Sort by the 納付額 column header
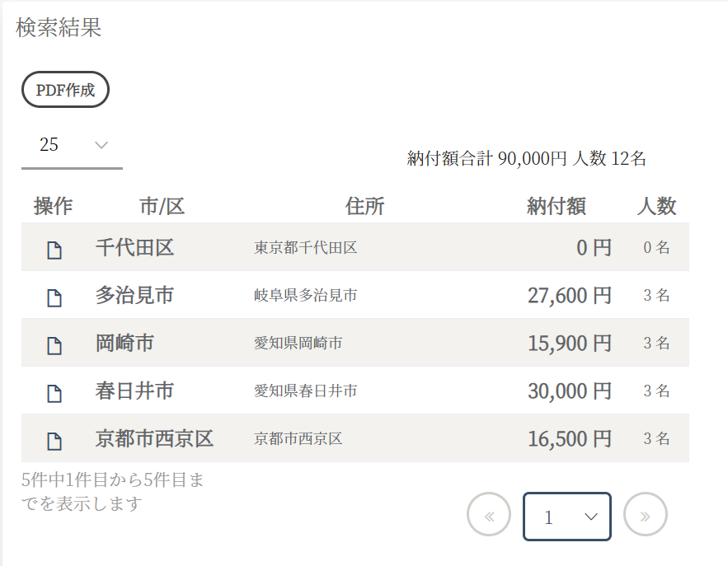 (x=556, y=206)
